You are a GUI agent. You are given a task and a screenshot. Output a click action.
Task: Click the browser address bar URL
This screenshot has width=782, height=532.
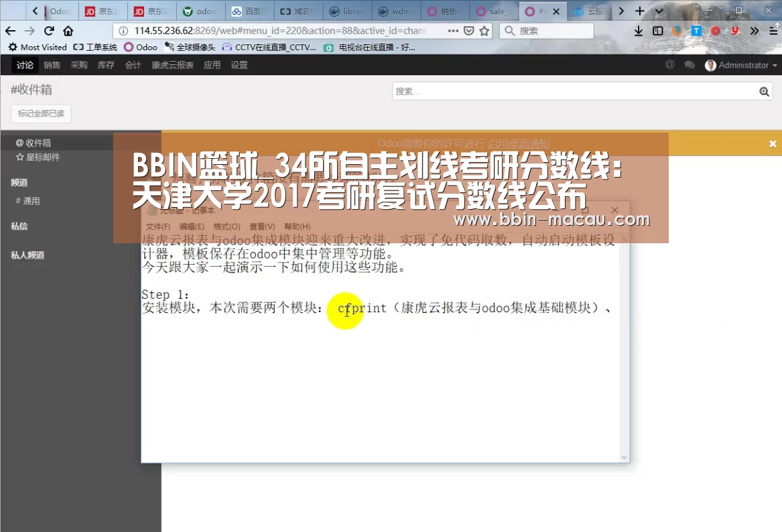point(280,31)
